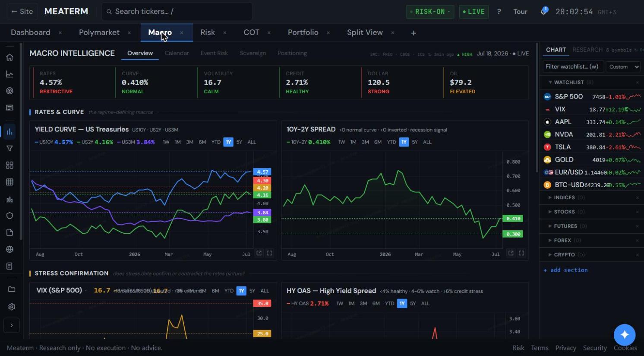Screen dimensions: 644x356
Task: Open the Sovereign sub-tab
Action: (x=253, y=53)
